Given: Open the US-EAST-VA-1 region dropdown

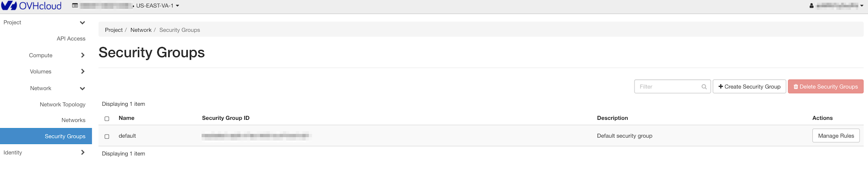Looking at the screenshot, I should coord(157,6).
